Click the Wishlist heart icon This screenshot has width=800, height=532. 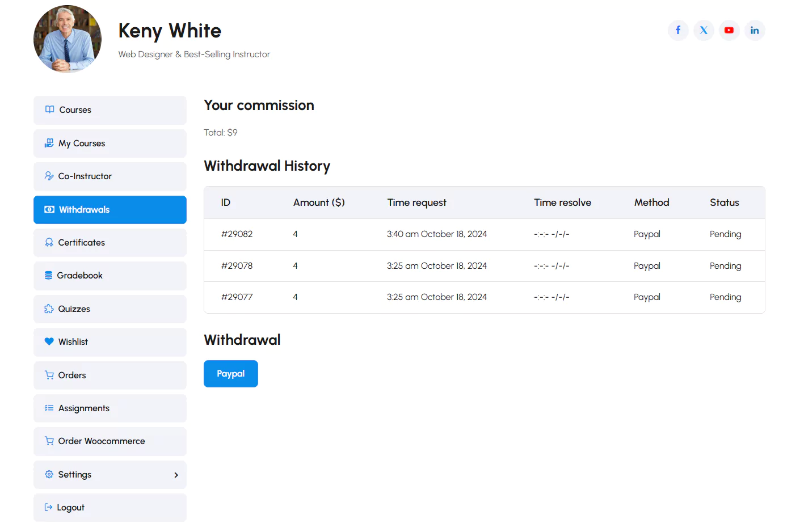coord(49,341)
